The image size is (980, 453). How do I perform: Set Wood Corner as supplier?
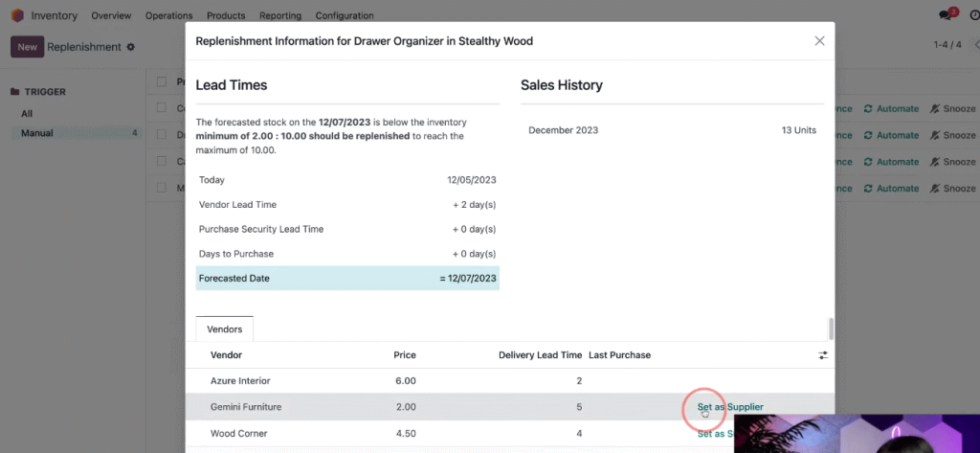coord(716,434)
